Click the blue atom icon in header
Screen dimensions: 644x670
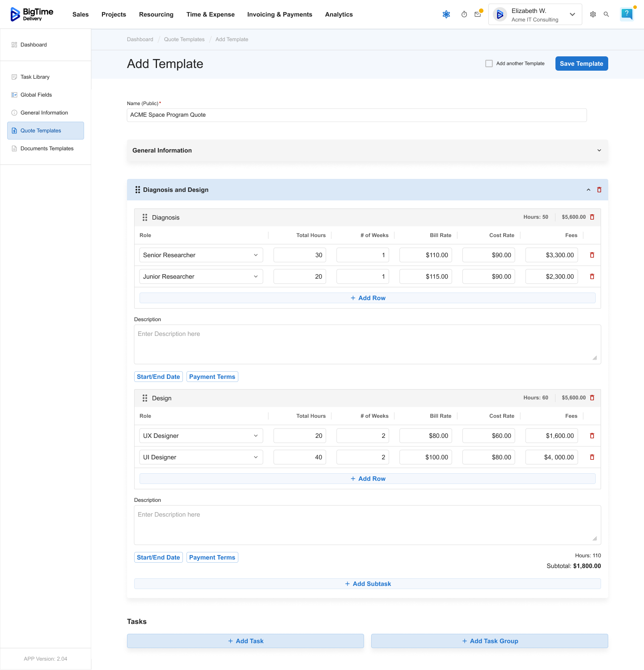pos(446,14)
